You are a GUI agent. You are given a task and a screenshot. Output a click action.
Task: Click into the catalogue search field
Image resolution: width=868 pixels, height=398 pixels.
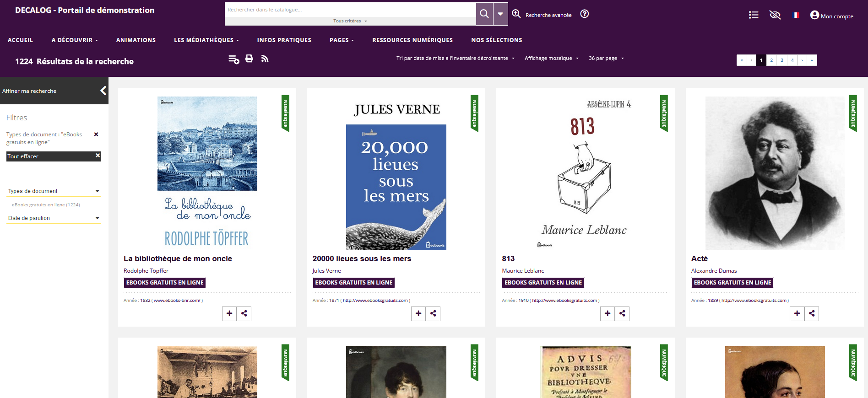tap(350, 10)
